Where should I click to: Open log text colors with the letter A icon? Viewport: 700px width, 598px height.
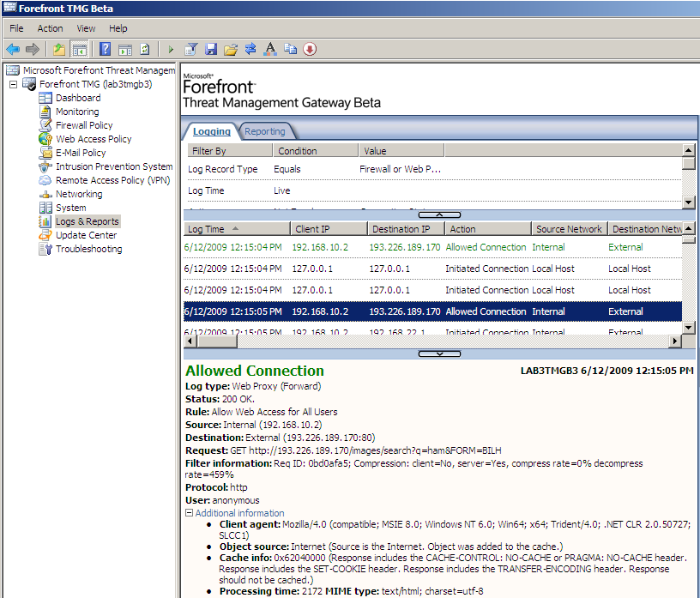[x=270, y=49]
